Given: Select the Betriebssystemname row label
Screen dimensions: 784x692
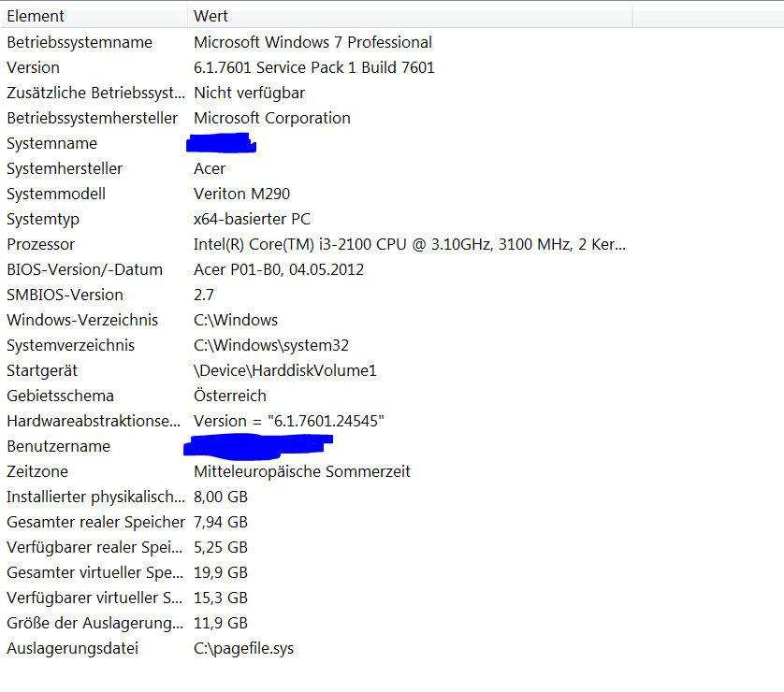Looking at the screenshot, I should pos(80,42).
